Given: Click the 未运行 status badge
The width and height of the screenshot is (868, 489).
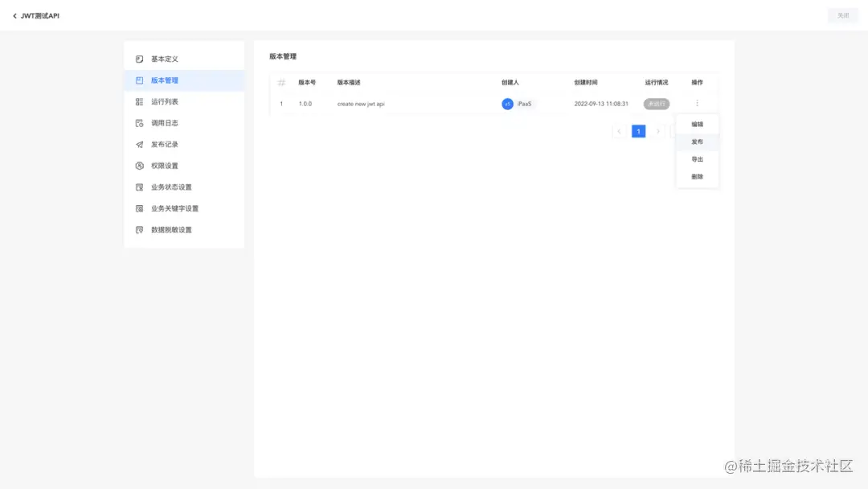Looking at the screenshot, I should click(x=656, y=104).
